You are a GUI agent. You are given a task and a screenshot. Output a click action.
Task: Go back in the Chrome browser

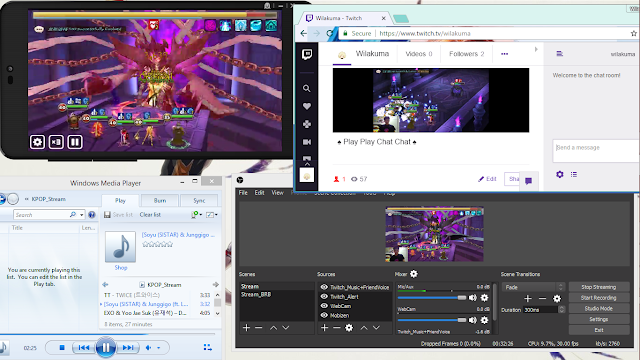(x=304, y=33)
